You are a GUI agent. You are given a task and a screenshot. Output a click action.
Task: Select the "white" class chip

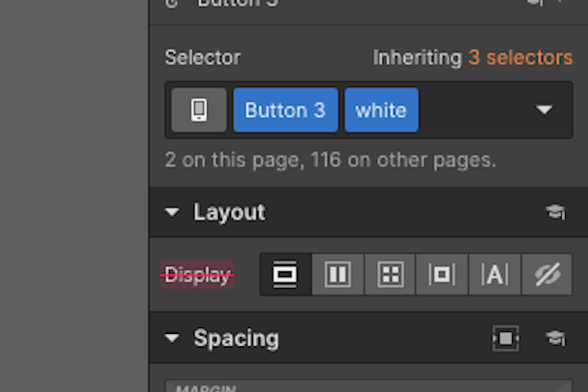[x=381, y=110]
